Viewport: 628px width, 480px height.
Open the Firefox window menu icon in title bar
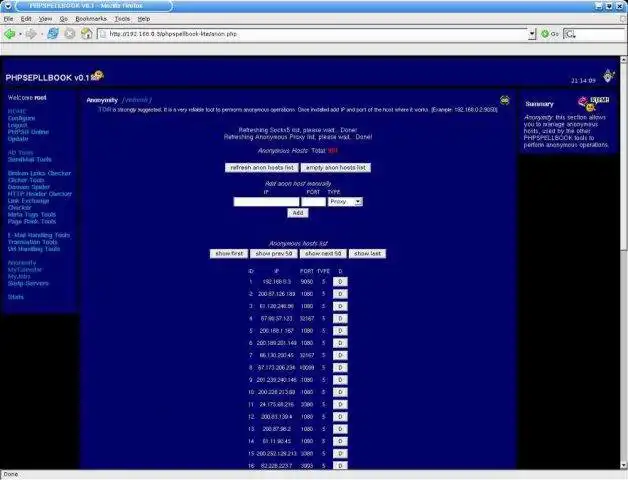click(x=7, y=6)
